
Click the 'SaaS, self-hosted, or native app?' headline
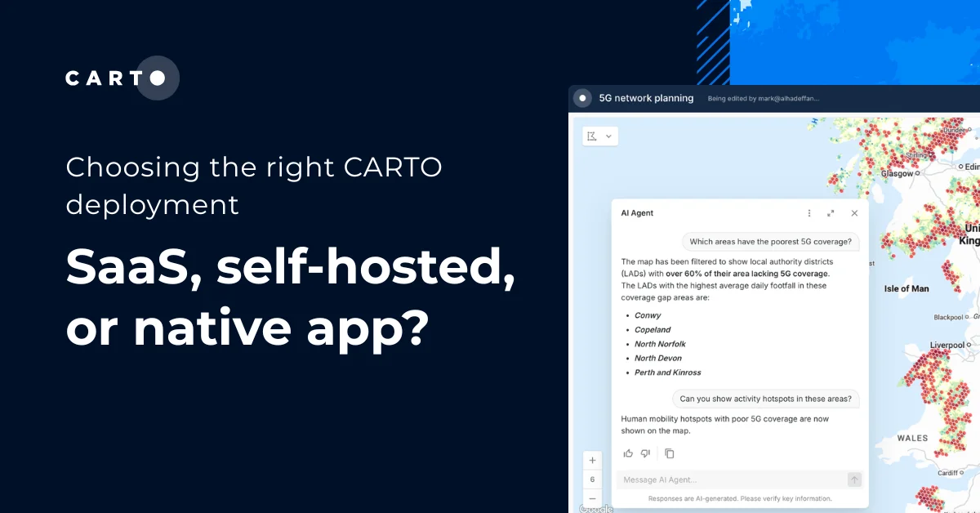click(290, 297)
